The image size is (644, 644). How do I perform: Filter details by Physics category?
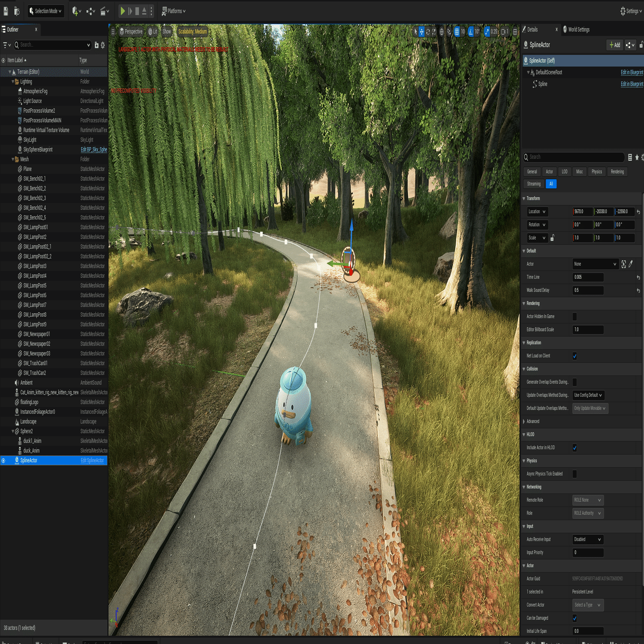tap(597, 172)
